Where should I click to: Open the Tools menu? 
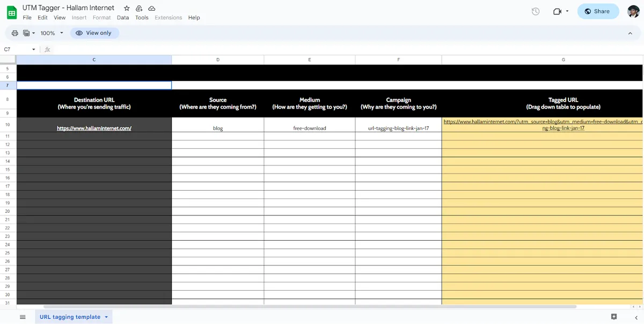(x=141, y=17)
